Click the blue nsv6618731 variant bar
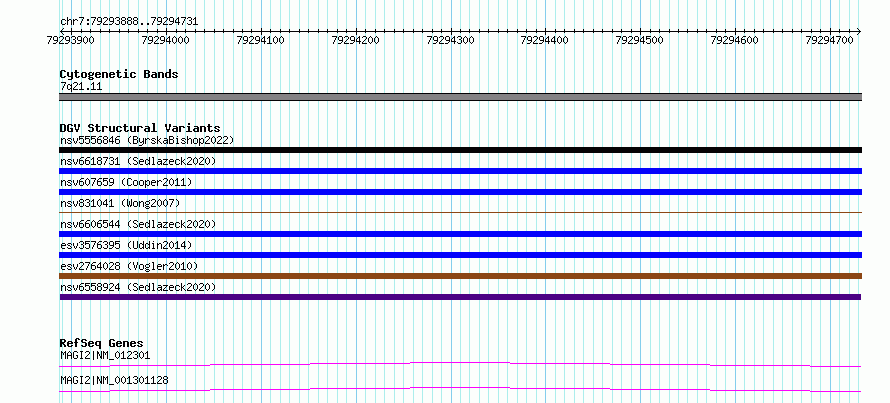The height and width of the screenshot is (403, 890). click(460, 171)
